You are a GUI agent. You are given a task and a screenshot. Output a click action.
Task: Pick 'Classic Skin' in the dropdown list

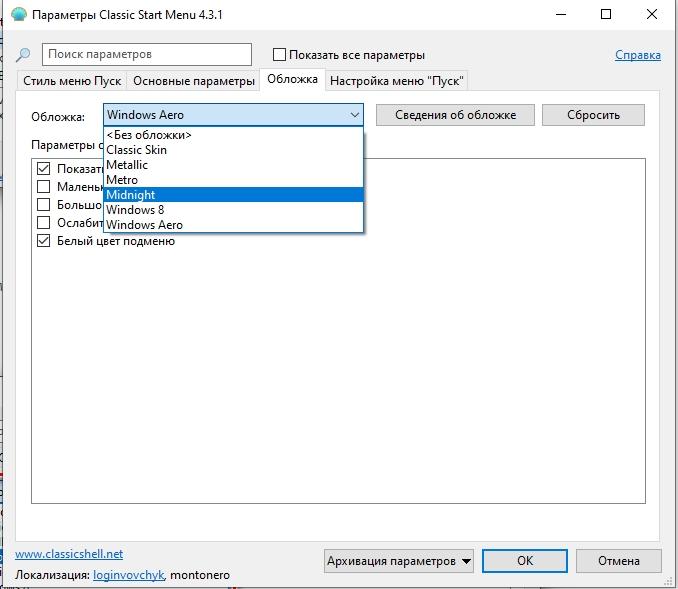(233, 150)
